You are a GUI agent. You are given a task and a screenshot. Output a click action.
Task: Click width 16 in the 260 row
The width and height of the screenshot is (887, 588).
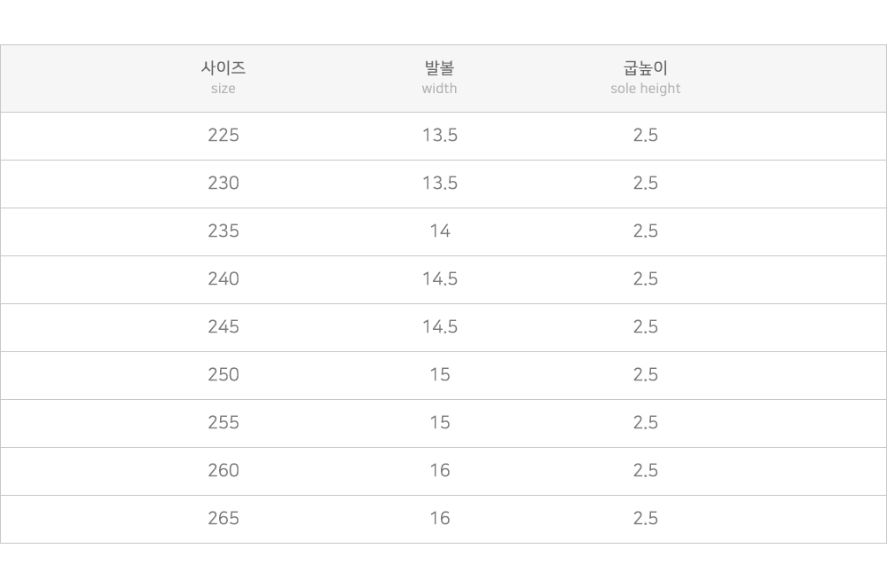click(440, 470)
